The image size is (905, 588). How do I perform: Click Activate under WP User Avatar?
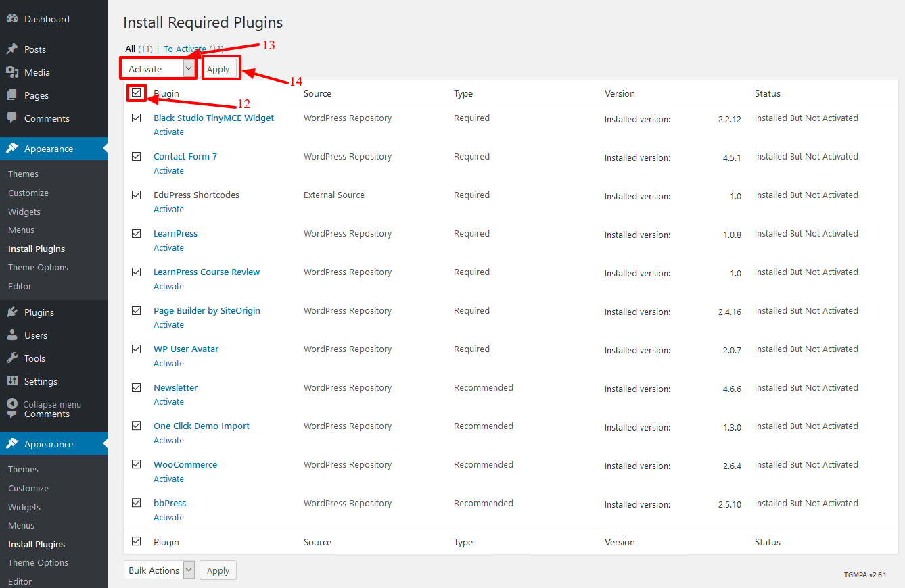click(168, 364)
